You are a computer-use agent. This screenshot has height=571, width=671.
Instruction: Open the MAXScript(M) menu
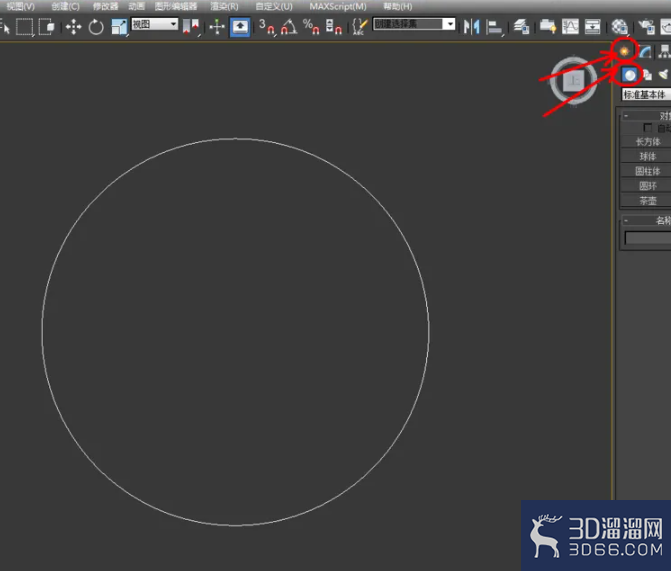pyautogui.click(x=338, y=6)
